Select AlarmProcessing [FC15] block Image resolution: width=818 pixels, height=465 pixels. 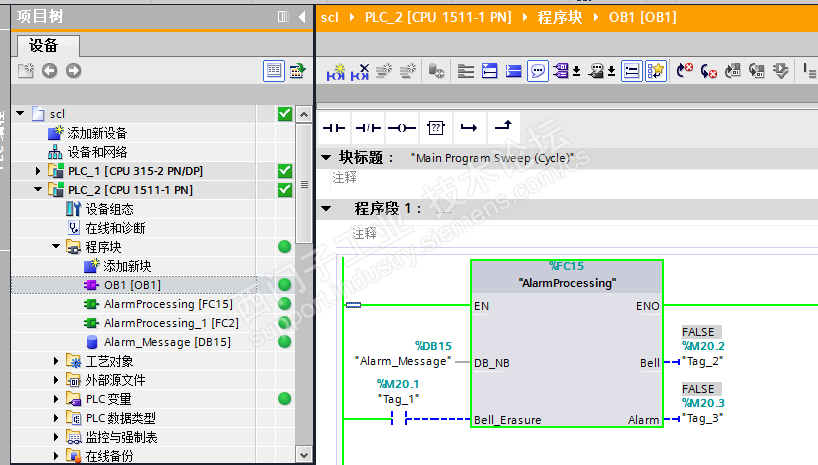pos(168,304)
